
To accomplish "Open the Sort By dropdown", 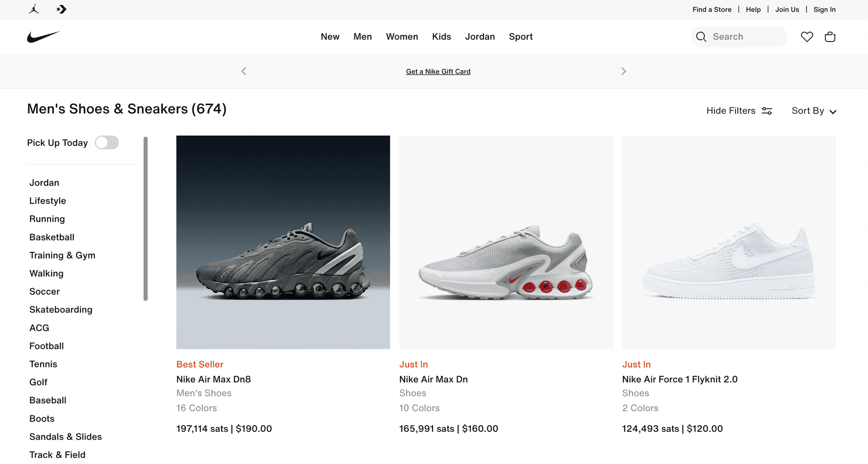I will point(814,110).
